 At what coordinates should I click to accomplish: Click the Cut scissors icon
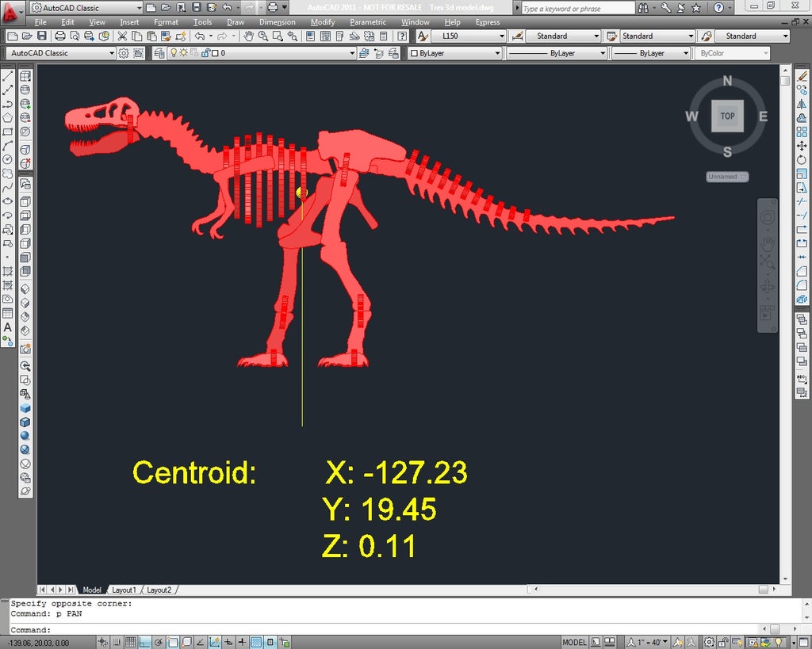coord(122,36)
